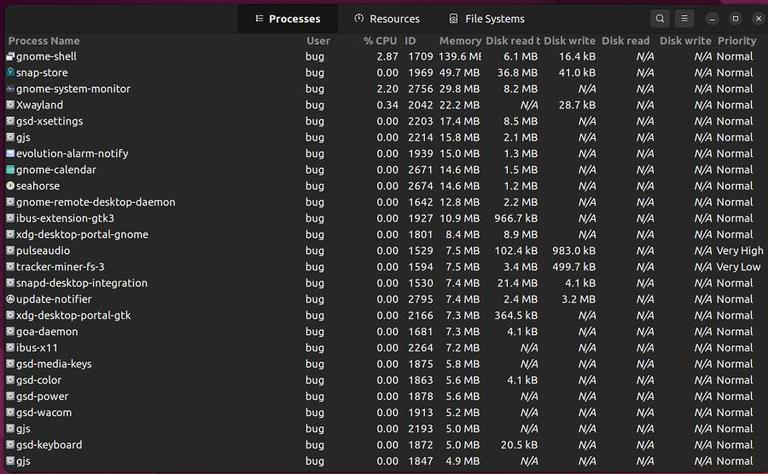
Task: Switch to the Resources tab
Action: point(387,19)
